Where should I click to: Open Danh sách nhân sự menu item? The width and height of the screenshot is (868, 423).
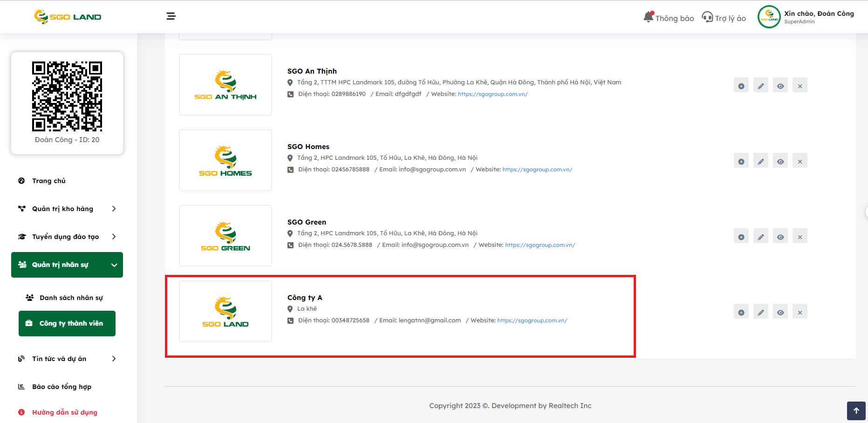point(71,298)
